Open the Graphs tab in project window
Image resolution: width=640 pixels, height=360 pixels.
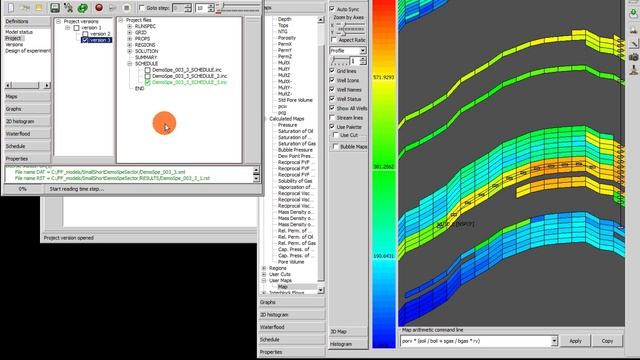click(27, 109)
